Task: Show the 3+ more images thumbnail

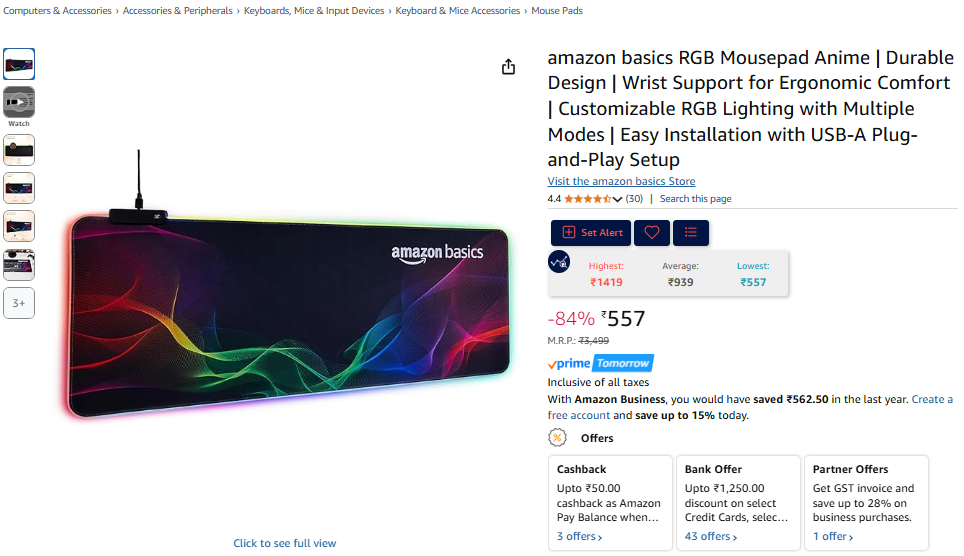Action: coord(19,303)
